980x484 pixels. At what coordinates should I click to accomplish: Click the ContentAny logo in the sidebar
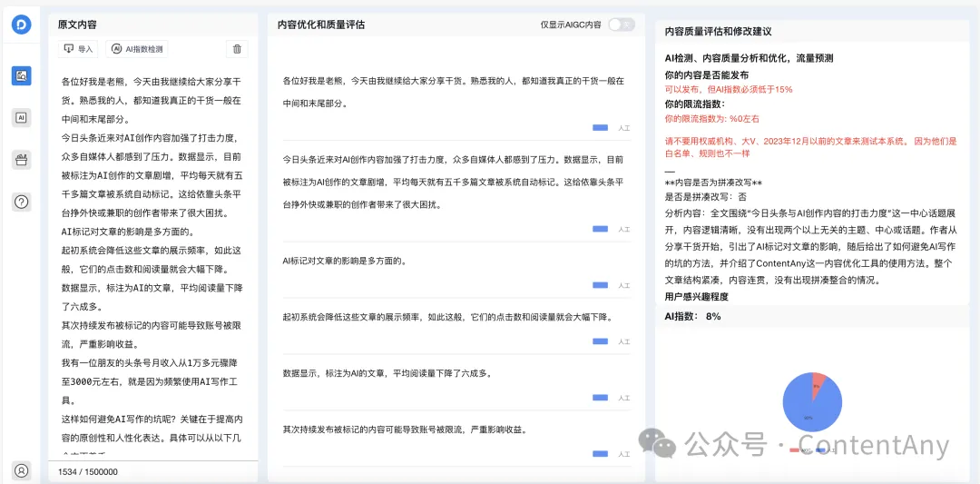[22, 25]
